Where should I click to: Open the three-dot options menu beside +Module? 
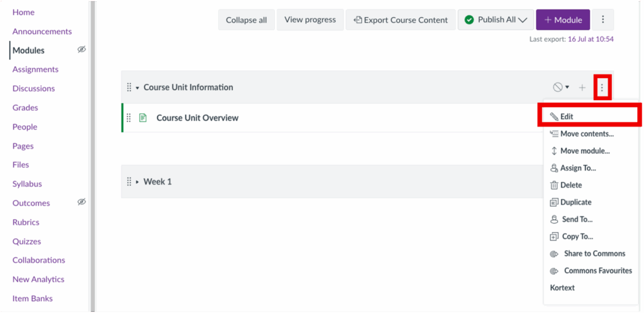[x=603, y=20]
